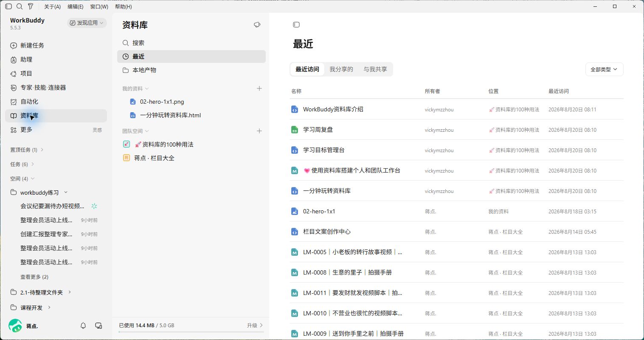Screen dimensions: 644x340
Task: Open the 帮助(H) menu
Action: [124, 6]
